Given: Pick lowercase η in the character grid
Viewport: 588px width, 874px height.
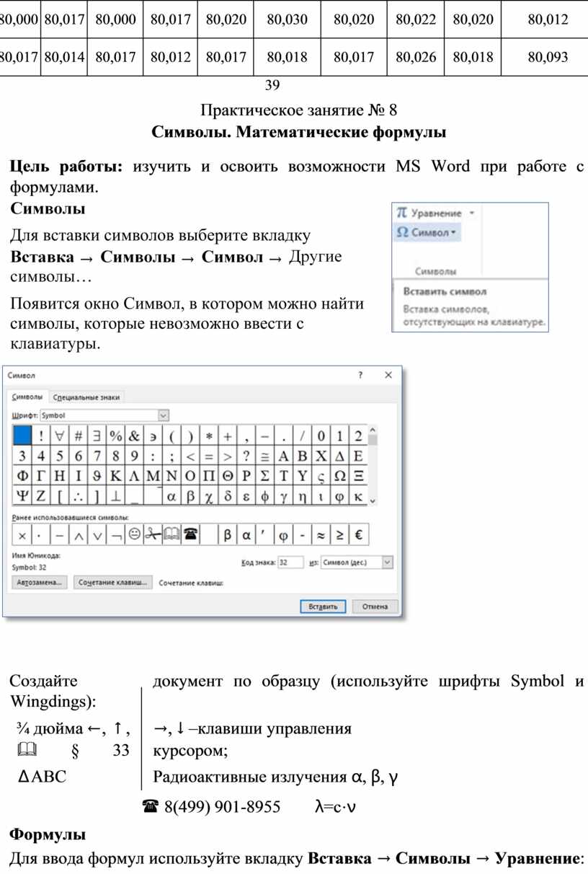Looking at the screenshot, I should pos(302,496).
